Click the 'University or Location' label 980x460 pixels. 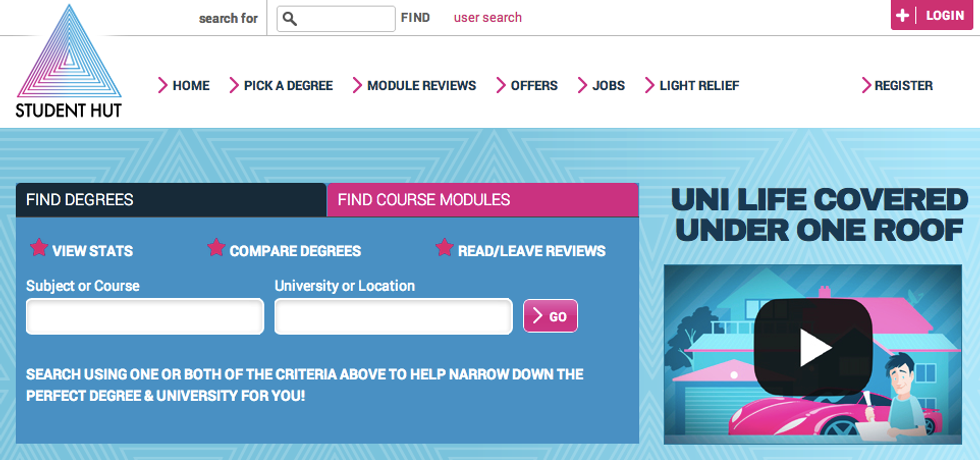coord(345,286)
